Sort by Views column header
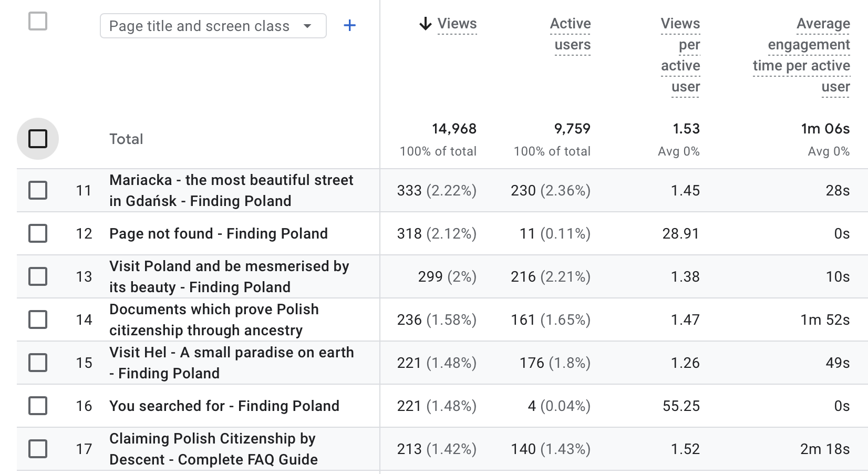Image resolution: width=868 pixels, height=474 pixels. 457,24
